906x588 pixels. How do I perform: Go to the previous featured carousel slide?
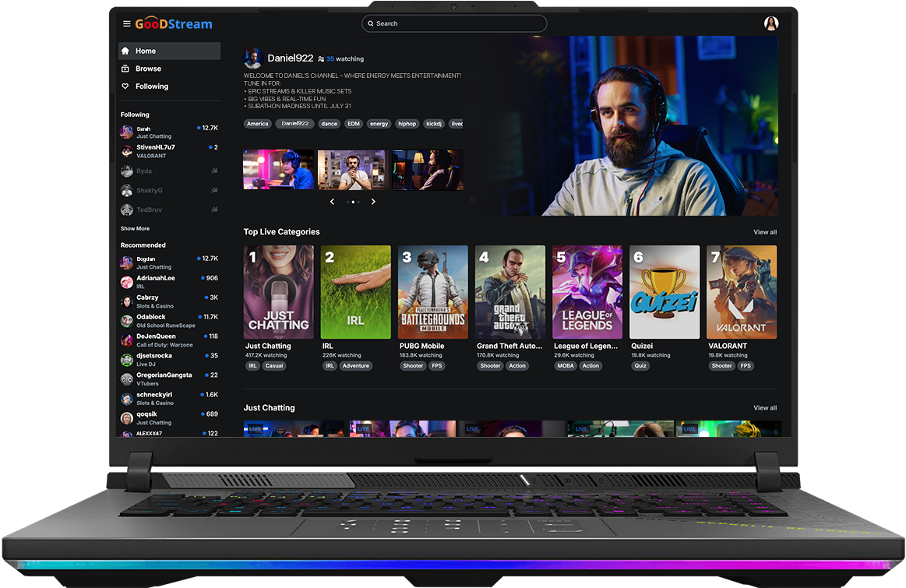[x=332, y=202]
